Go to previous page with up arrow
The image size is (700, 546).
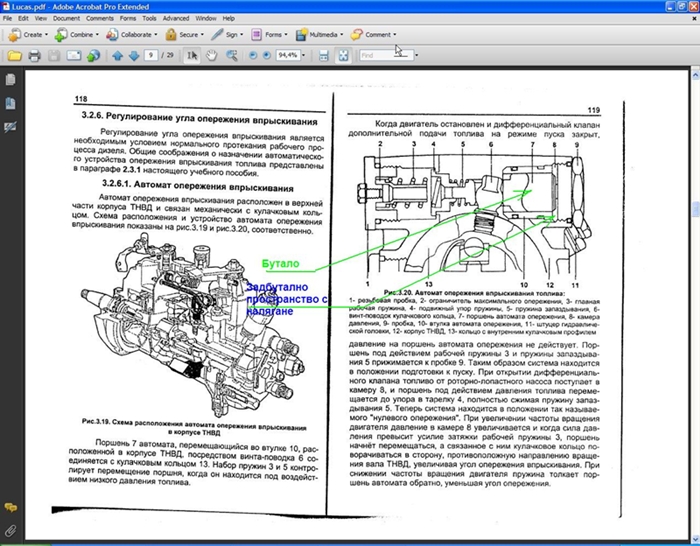pos(117,56)
